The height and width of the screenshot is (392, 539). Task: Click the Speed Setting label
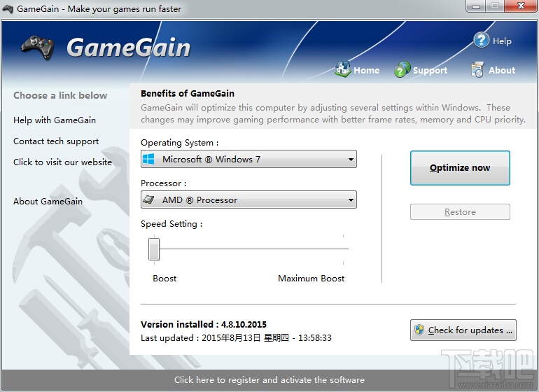point(171,224)
